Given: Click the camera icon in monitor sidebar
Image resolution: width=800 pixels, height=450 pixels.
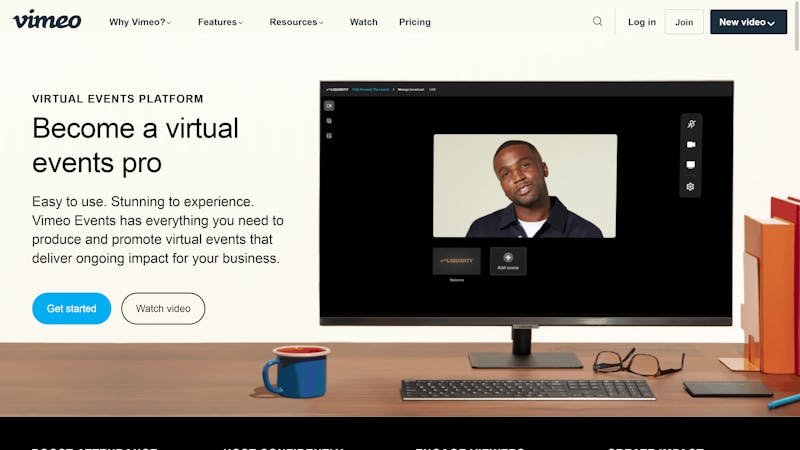Looking at the screenshot, I should coord(691,145).
